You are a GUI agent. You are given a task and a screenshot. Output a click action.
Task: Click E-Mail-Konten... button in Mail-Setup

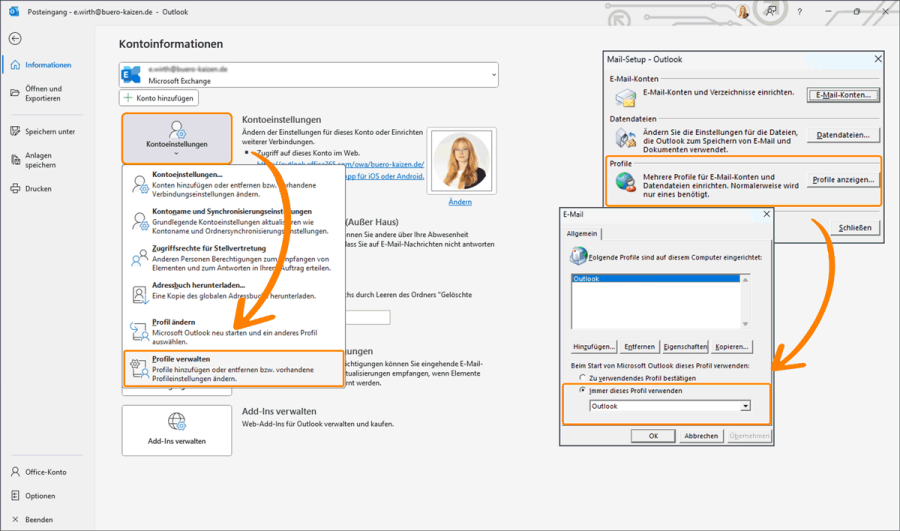[843, 95]
